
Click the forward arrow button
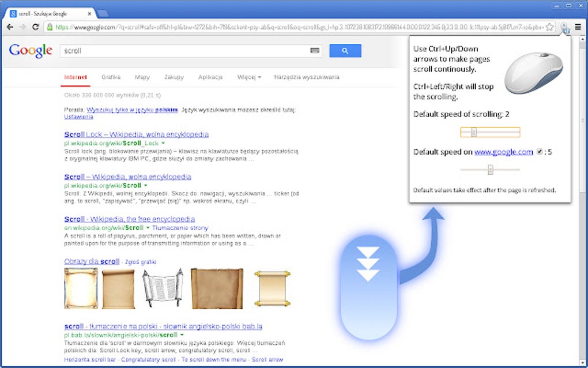tap(23, 27)
